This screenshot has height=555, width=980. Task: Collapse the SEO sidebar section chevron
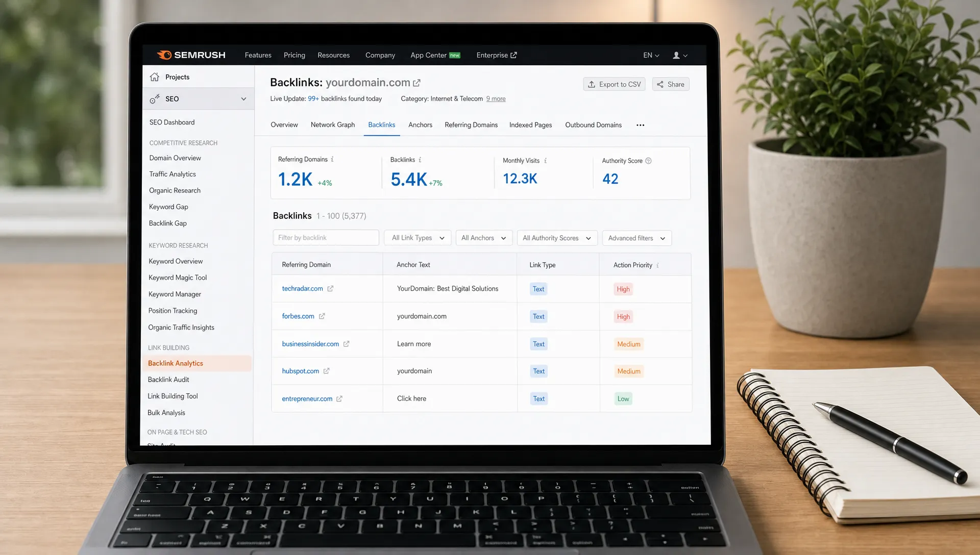[x=243, y=99]
